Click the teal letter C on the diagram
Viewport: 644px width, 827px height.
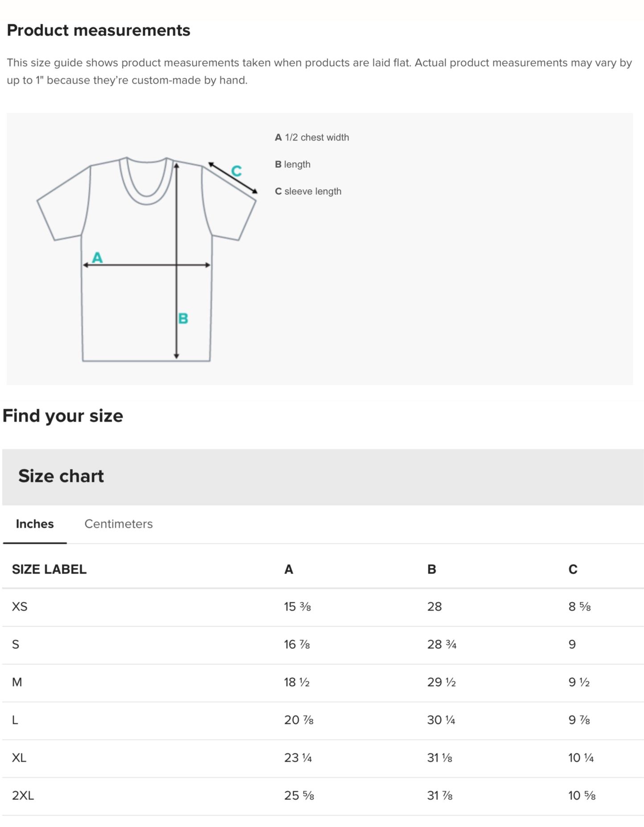point(237,170)
